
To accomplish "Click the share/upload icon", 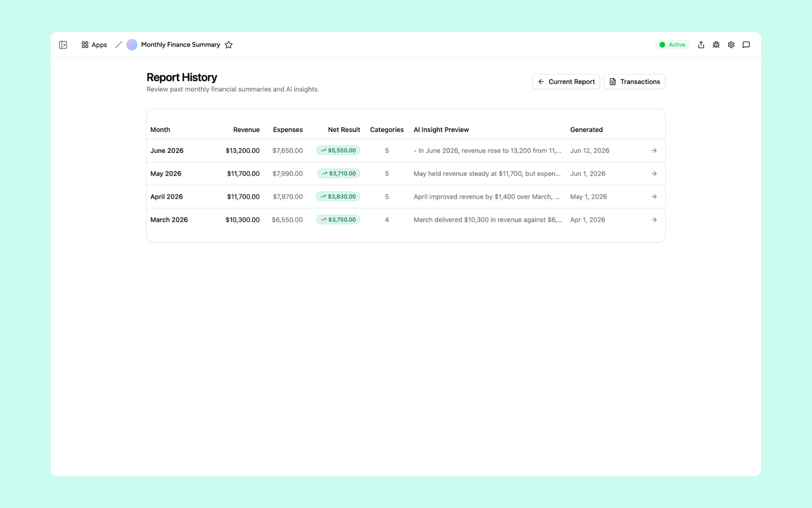I will (x=701, y=45).
